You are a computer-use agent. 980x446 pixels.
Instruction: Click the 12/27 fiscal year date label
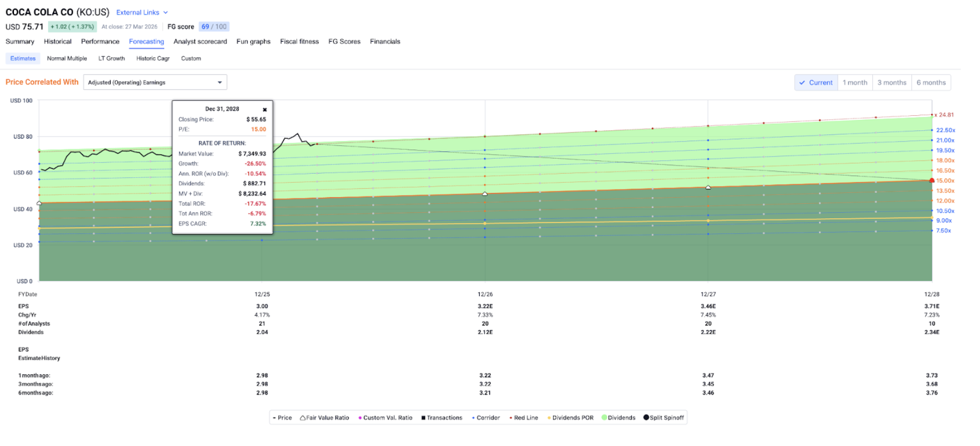click(708, 294)
